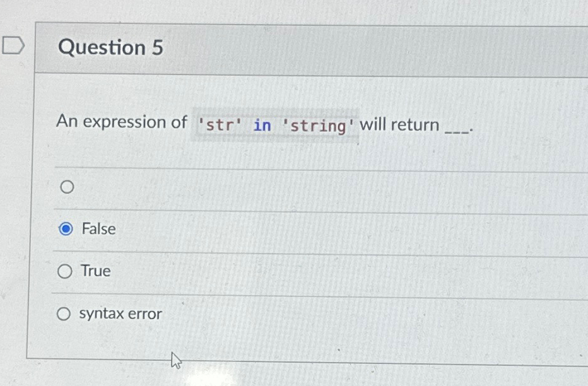
Task: Choose the True answer option
Action: 64,271
